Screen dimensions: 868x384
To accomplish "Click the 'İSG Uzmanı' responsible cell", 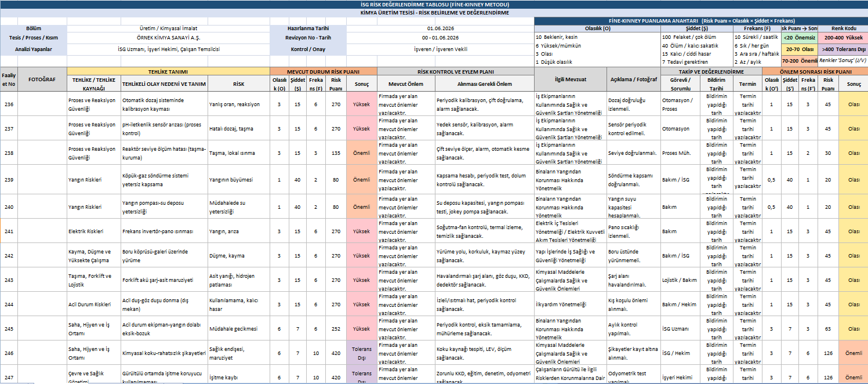I will tap(681, 328).
